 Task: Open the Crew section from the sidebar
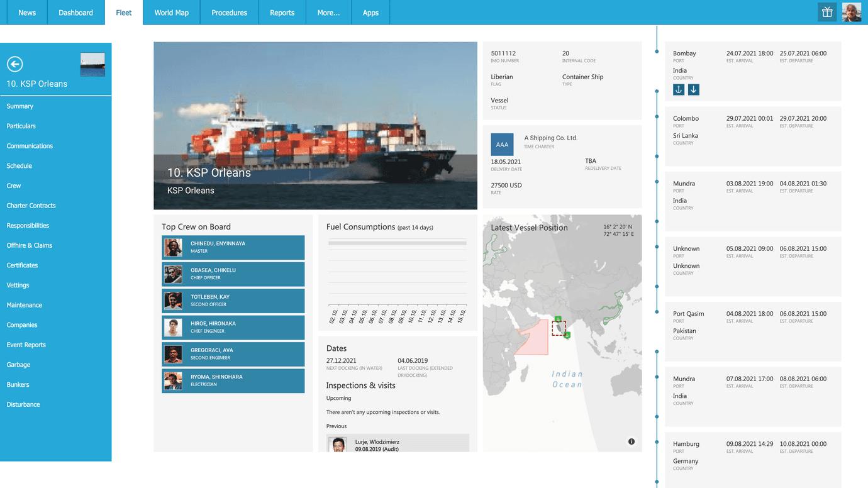click(x=13, y=185)
